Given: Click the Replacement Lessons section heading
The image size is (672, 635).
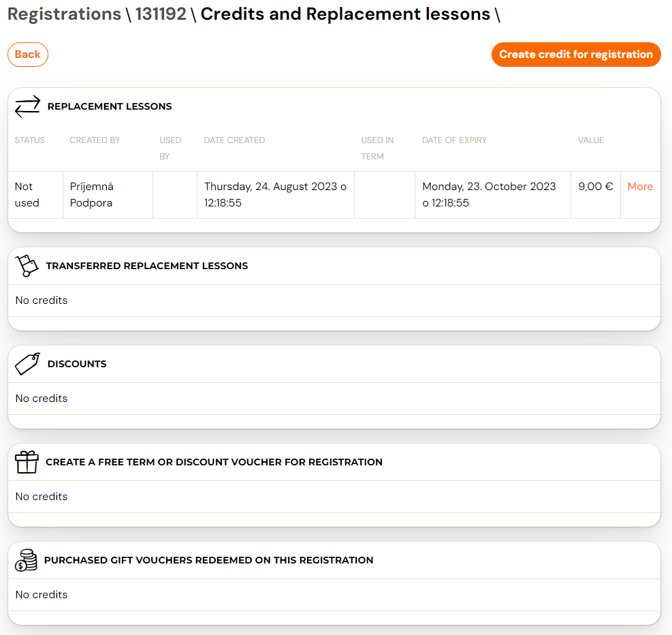Looking at the screenshot, I should 110,106.
